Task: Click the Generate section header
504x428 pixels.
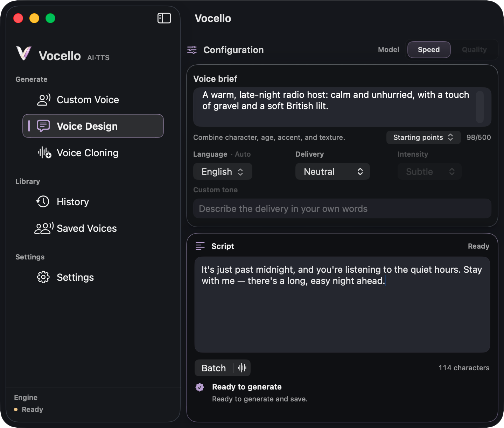Action: [x=31, y=79]
